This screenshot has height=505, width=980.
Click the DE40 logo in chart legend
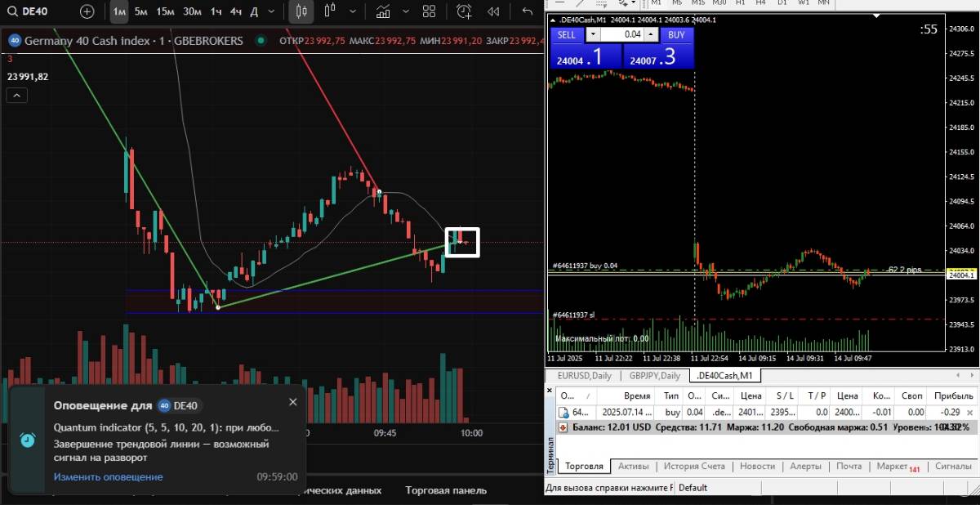(14, 40)
